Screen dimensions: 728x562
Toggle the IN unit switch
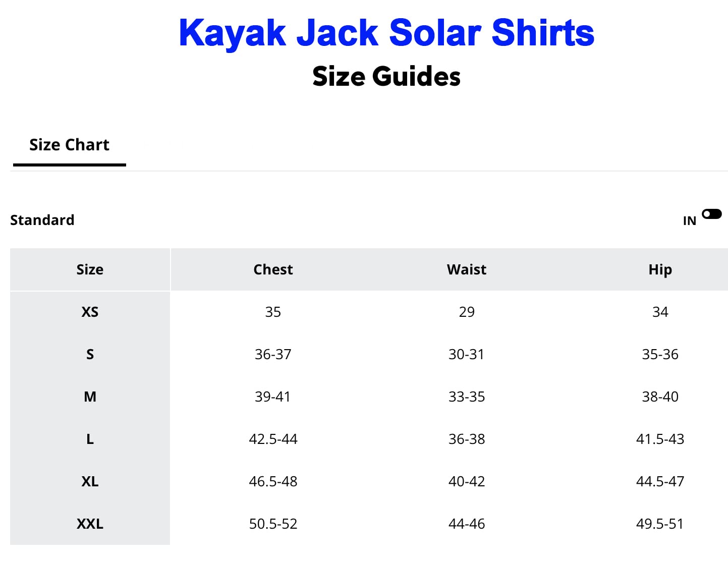(x=711, y=214)
